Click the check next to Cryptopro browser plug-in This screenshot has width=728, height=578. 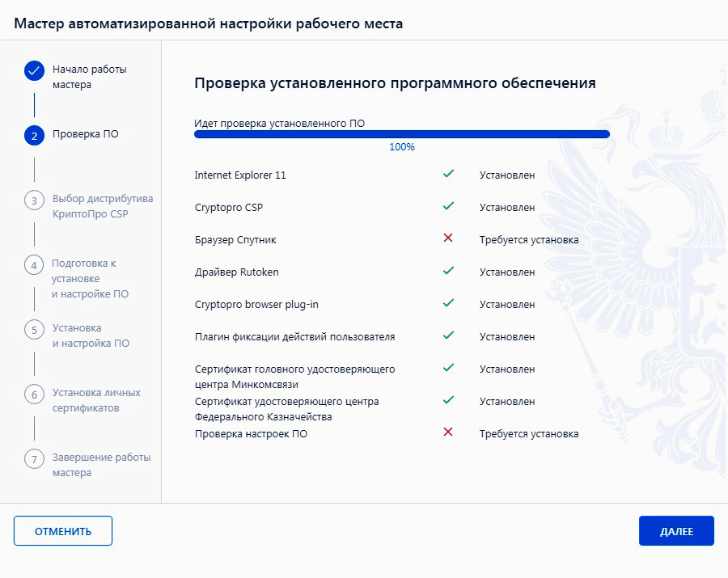tap(448, 304)
